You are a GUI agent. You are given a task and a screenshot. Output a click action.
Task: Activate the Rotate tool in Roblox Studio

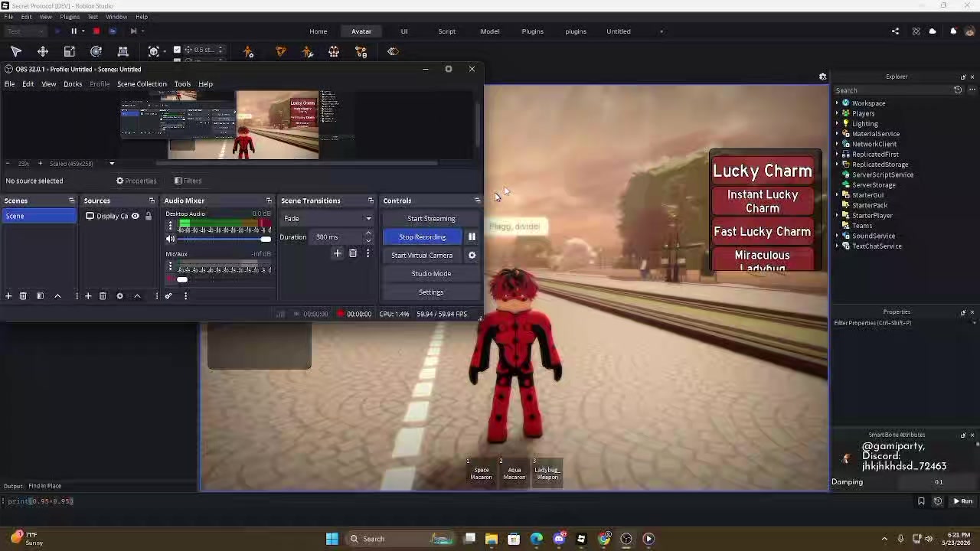click(x=96, y=51)
